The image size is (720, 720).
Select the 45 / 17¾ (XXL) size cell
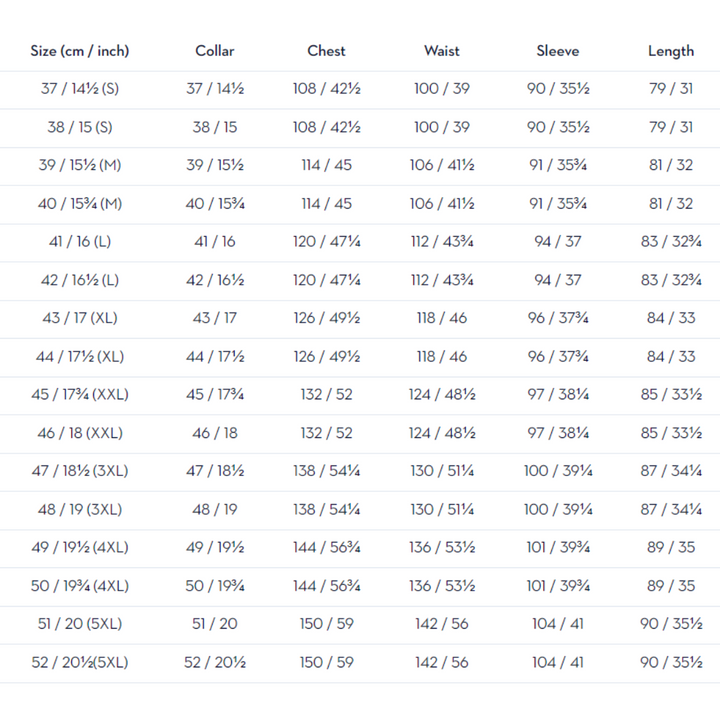pos(80,394)
